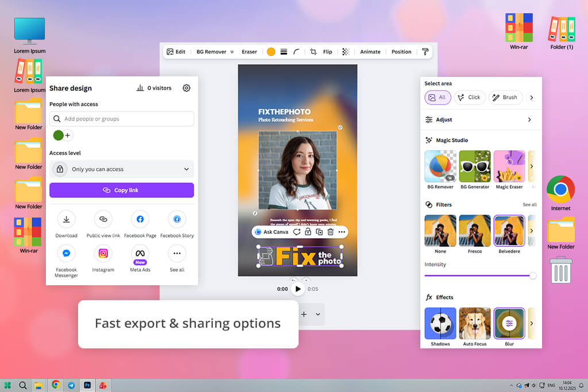Click the corner rounding icon

(296, 52)
